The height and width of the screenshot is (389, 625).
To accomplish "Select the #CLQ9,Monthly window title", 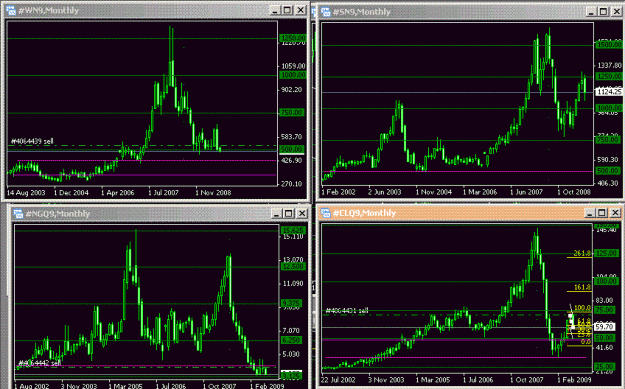I will pyautogui.click(x=364, y=213).
